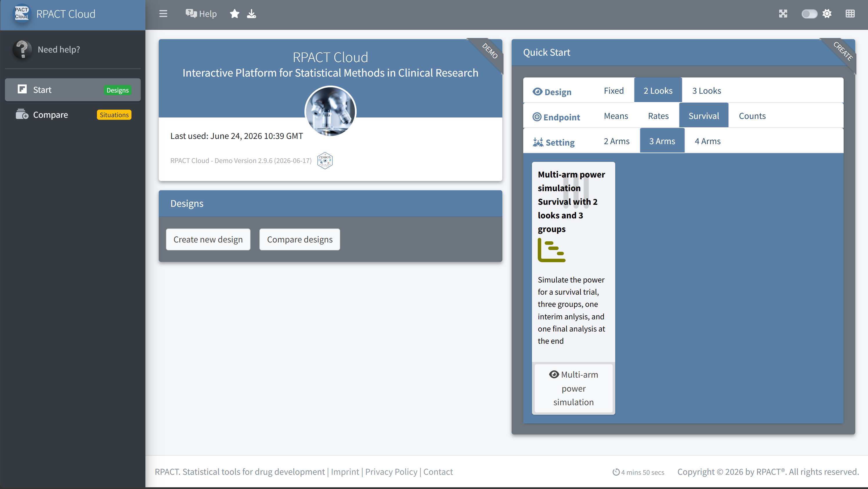Open the Privacy Policy footer link
This screenshot has height=489, width=868.
(391, 472)
